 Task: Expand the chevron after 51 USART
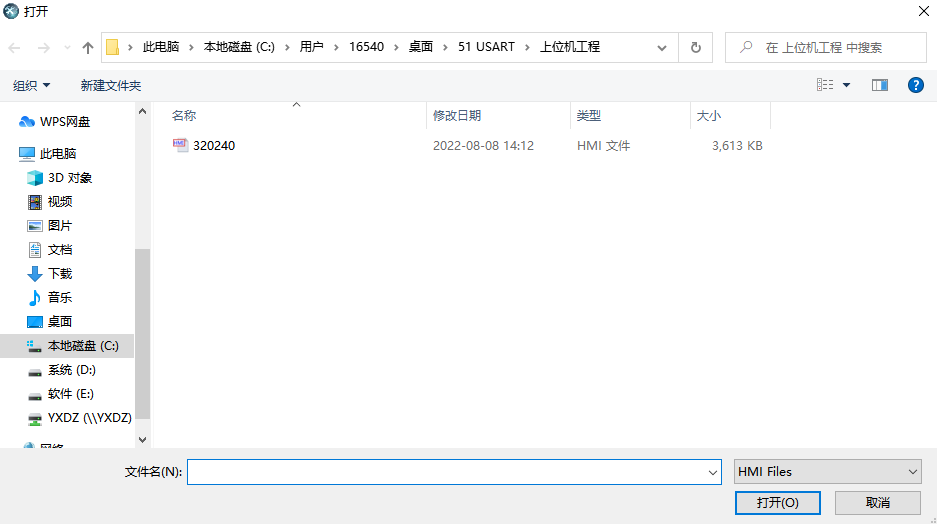[x=527, y=47]
